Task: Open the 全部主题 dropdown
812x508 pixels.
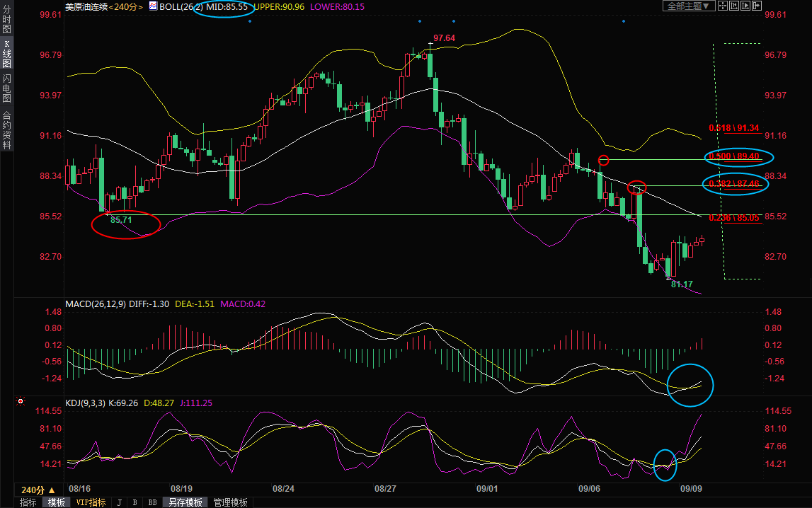Action: pyautogui.click(x=687, y=6)
